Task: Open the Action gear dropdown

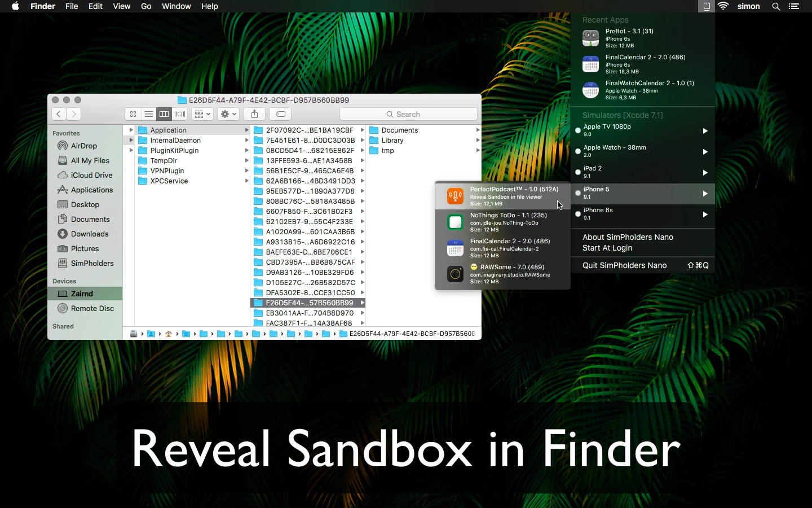Action: (228, 114)
